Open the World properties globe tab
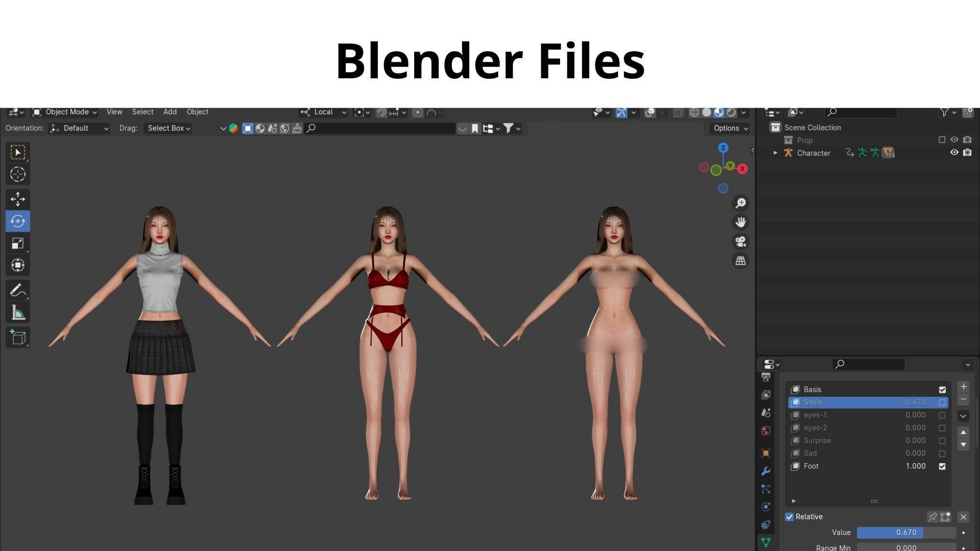The height and width of the screenshot is (551, 980). click(x=766, y=431)
